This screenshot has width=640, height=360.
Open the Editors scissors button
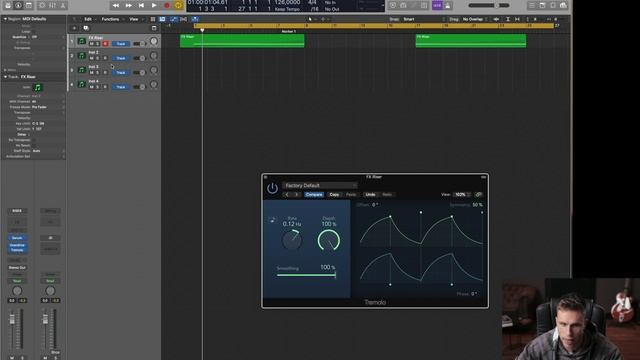click(x=63, y=5)
